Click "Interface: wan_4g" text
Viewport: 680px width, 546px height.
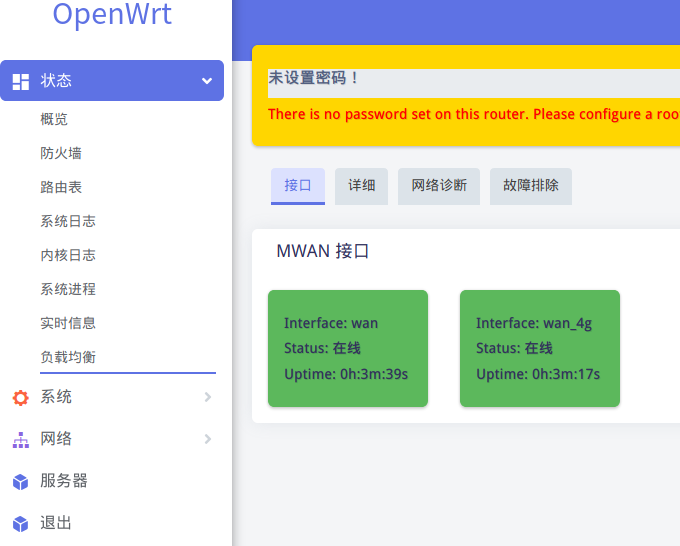point(534,324)
